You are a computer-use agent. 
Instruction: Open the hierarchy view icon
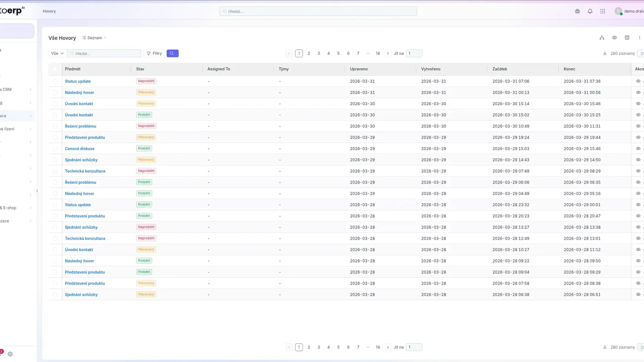coord(602,38)
